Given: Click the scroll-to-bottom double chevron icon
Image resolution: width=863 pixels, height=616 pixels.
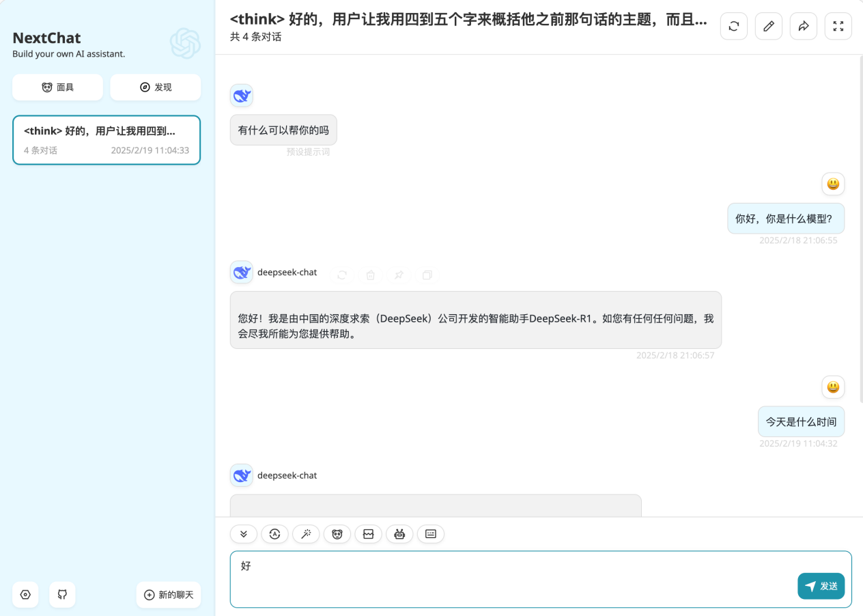Looking at the screenshot, I should (244, 534).
